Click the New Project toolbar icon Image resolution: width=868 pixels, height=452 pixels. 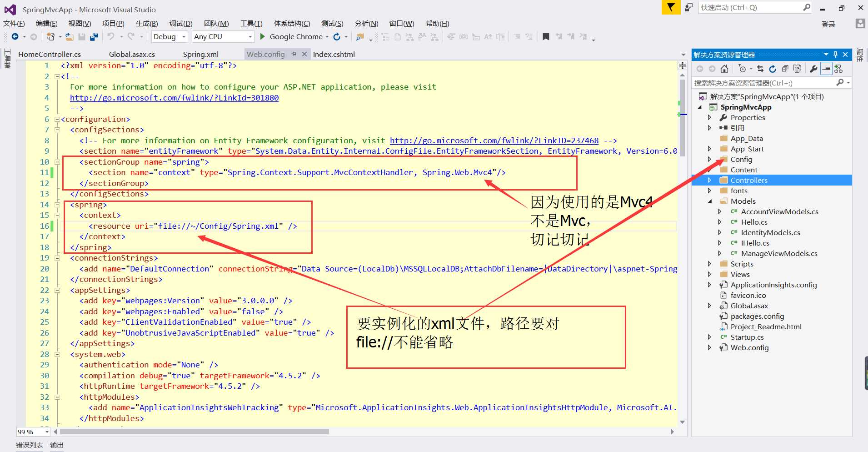point(50,36)
